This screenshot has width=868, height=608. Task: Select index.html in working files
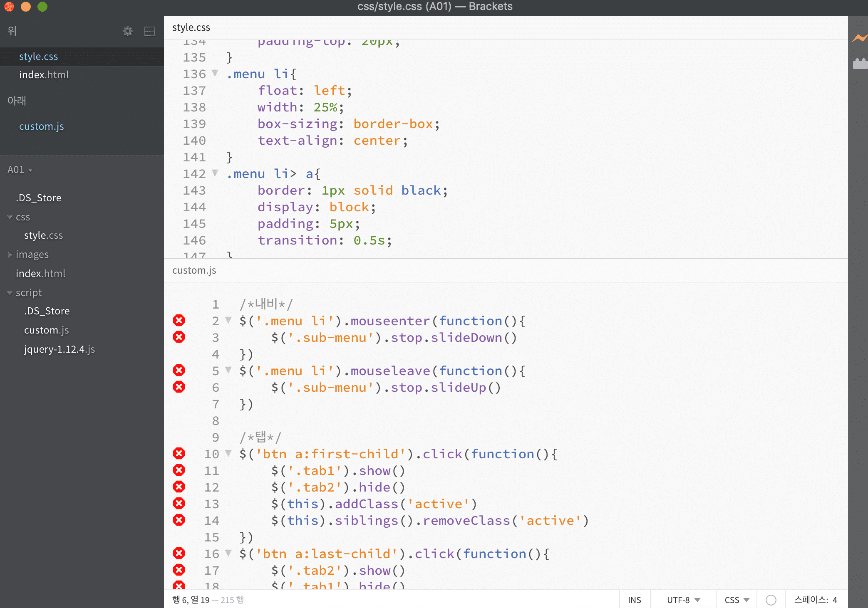[44, 75]
